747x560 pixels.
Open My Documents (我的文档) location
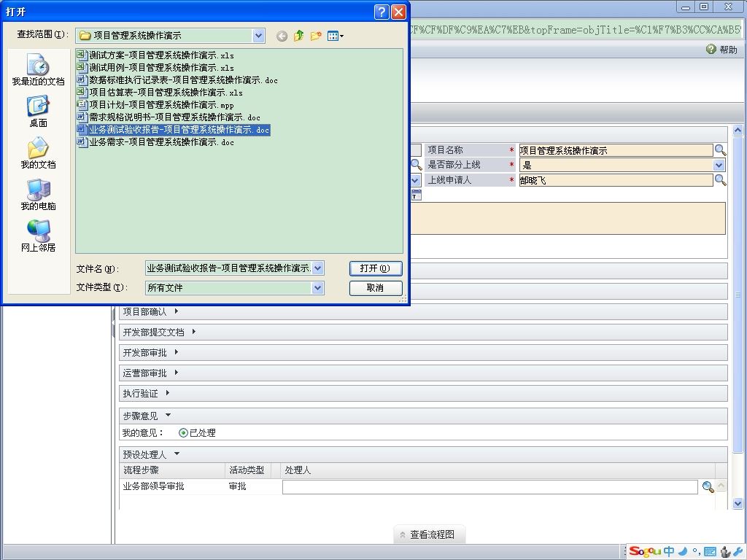(x=38, y=153)
